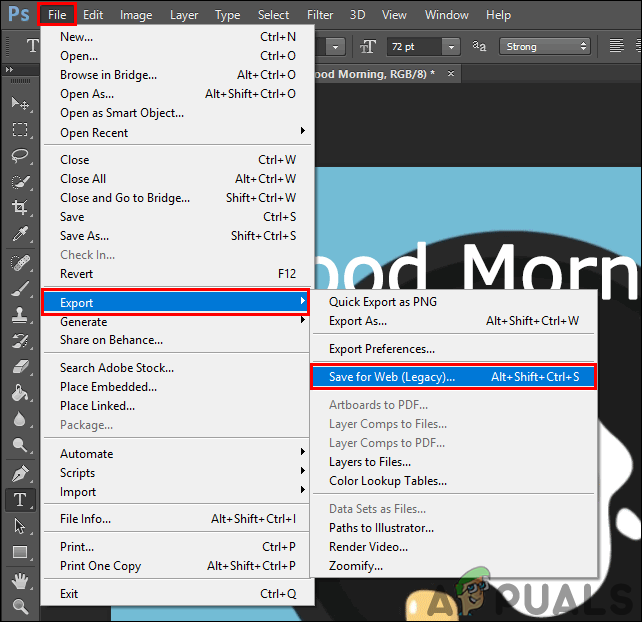This screenshot has width=642, height=622.
Task: Open the Layer menu
Action: pos(184,15)
